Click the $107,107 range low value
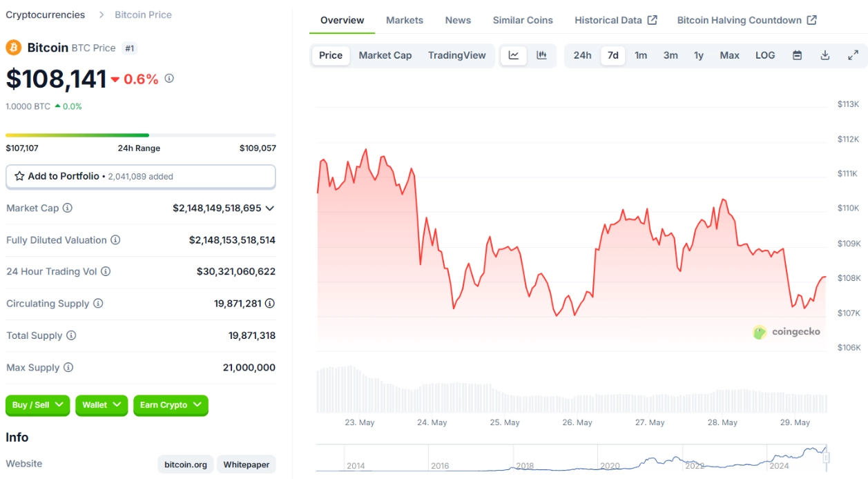 point(22,148)
